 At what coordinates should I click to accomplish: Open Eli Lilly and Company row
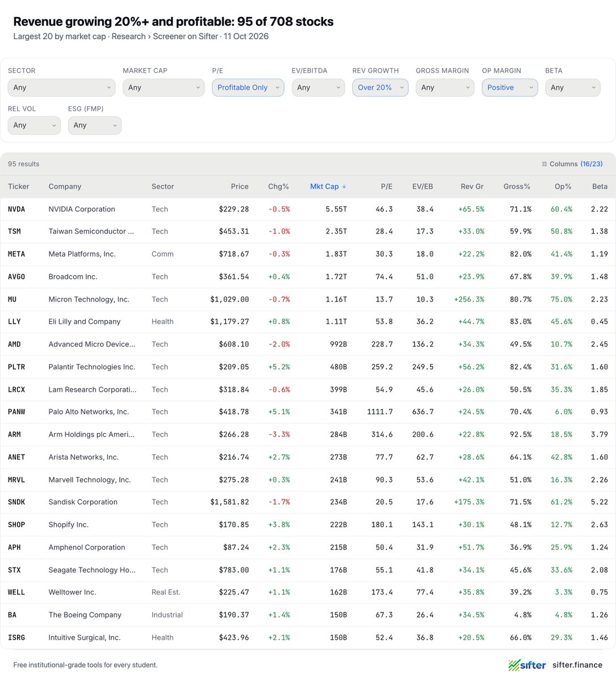coord(308,322)
